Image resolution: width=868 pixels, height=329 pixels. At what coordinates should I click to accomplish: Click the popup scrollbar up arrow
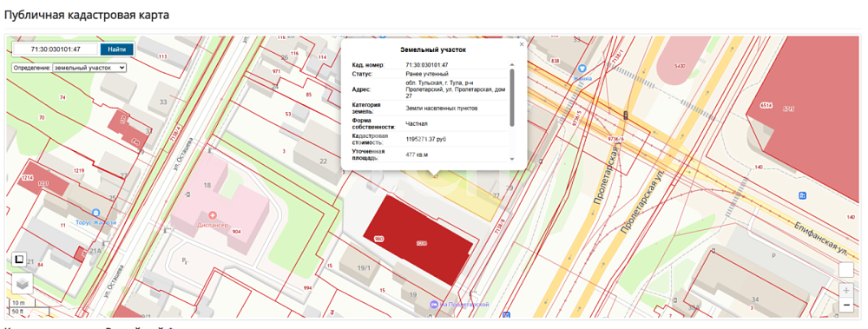[x=511, y=65]
